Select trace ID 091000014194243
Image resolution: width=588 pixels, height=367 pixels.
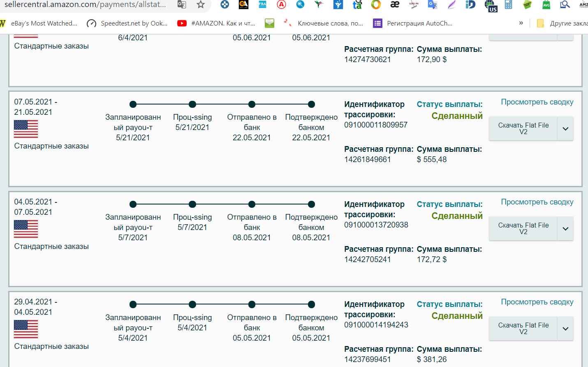pos(376,325)
